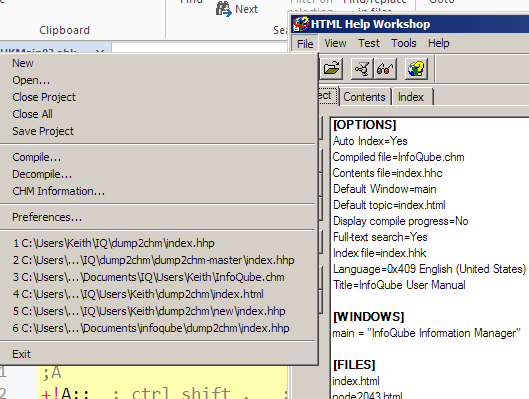529x399 pixels.
Task: Open the Test menu
Action: [x=369, y=43]
